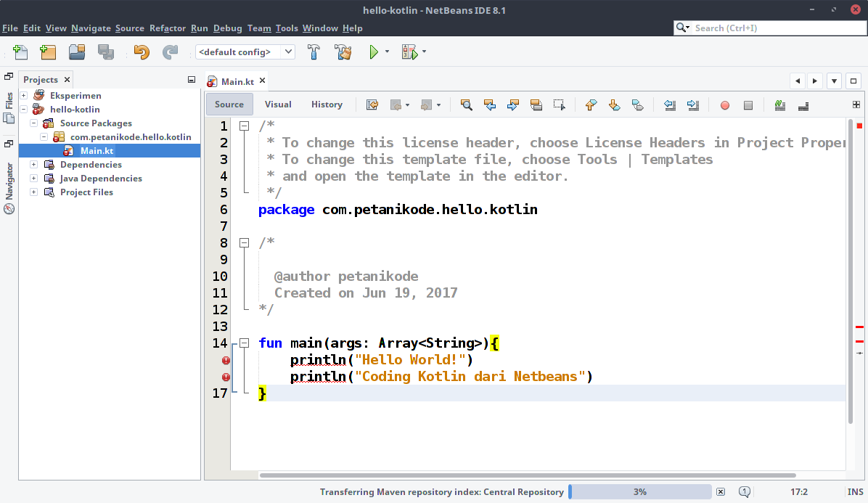Shift the selected line right
Image resolution: width=868 pixels, height=503 pixels.
[x=692, y=105]
